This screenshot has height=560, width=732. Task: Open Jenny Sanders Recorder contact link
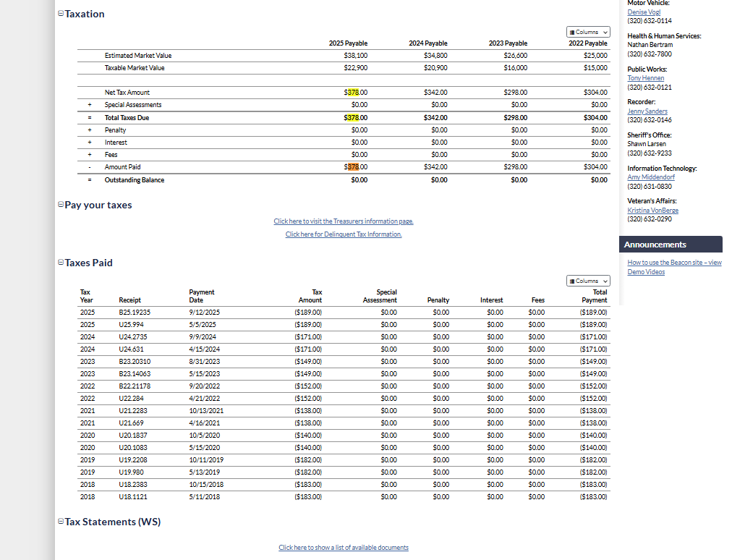(647, 111)
